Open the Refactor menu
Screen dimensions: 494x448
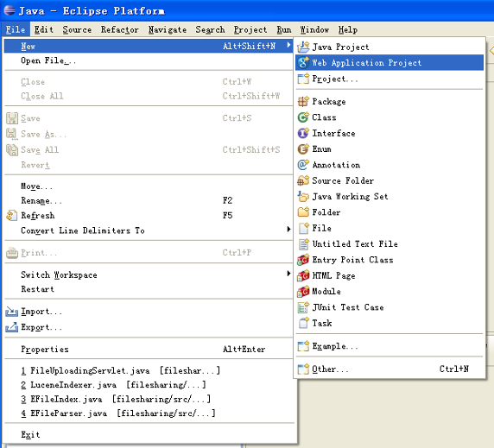[x=120, y=29]
